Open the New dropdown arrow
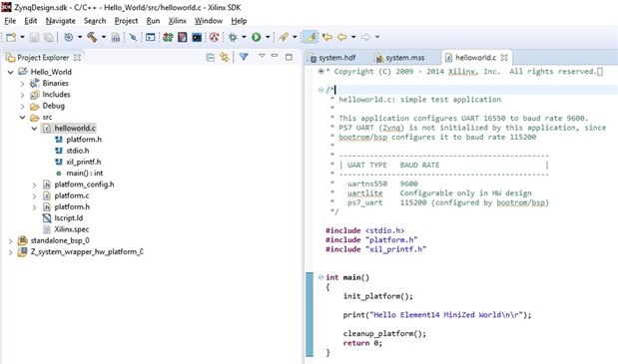The width and height of the screenshot is (618, 364). click(x=22, y=37)
